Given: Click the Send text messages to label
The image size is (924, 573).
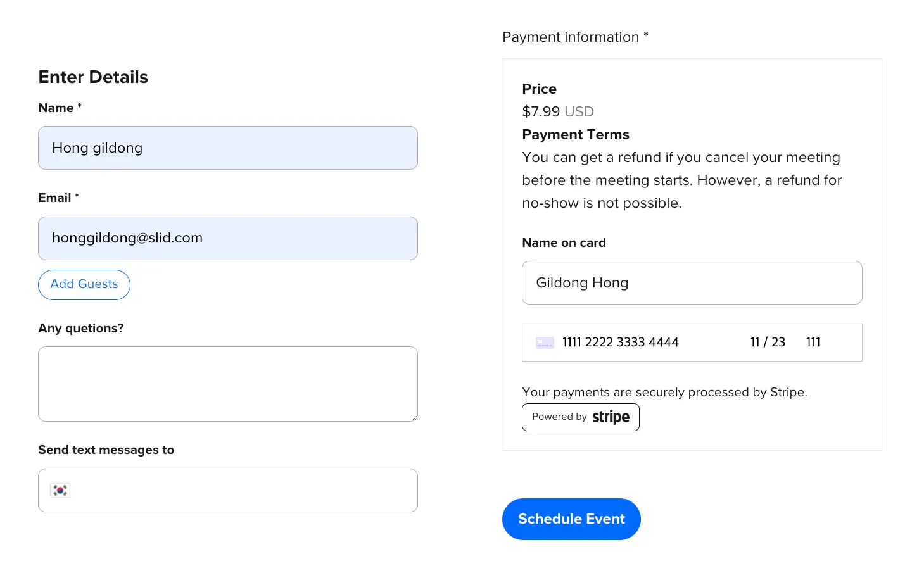Looking at the screenshot, I should pyautogui.click(x=106, y=450).
